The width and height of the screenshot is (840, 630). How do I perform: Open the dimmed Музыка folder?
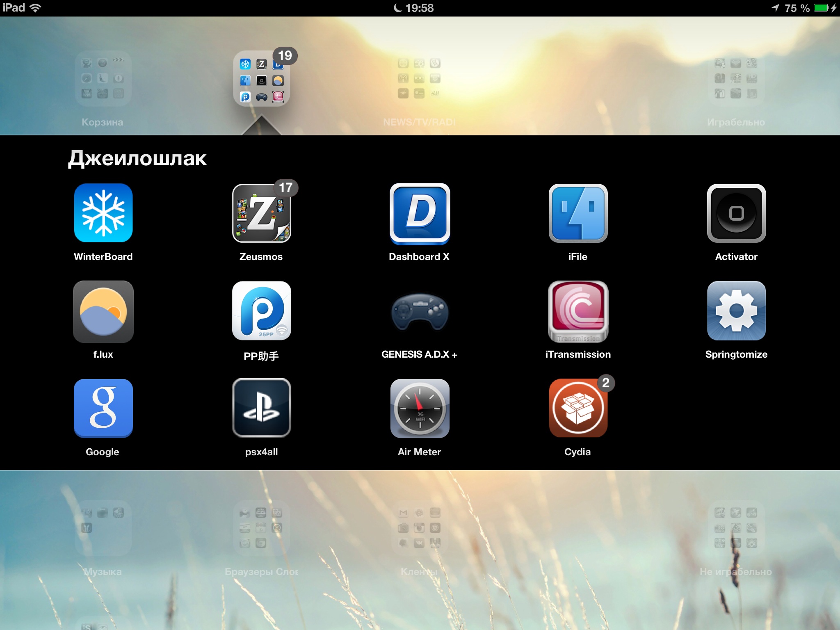coord(103,528)
